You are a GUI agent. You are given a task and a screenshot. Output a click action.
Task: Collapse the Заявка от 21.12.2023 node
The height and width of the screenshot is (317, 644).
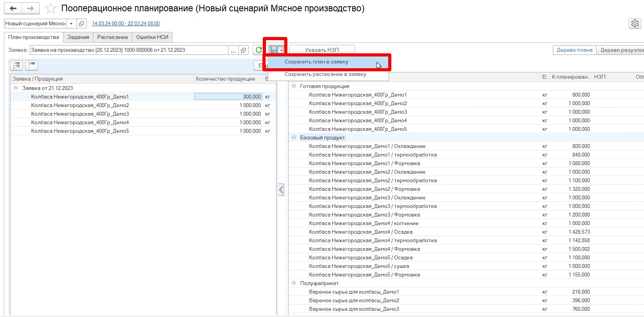[16, 88]
